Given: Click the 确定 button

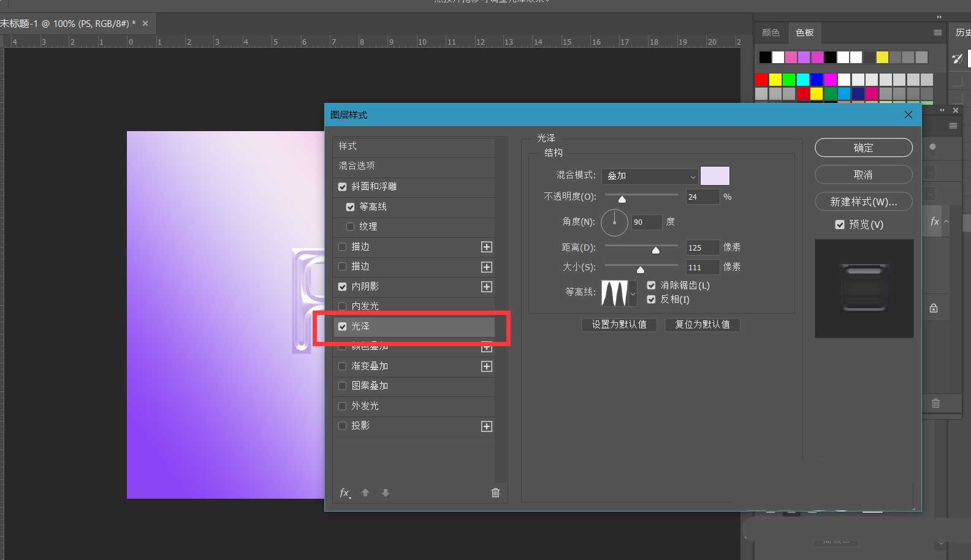Looking at the screenshot, I should (x=863, y=148).
